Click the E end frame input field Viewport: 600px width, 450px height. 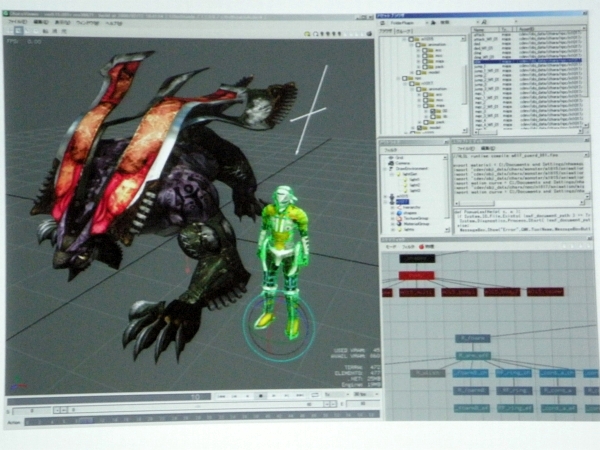(363, 404)
